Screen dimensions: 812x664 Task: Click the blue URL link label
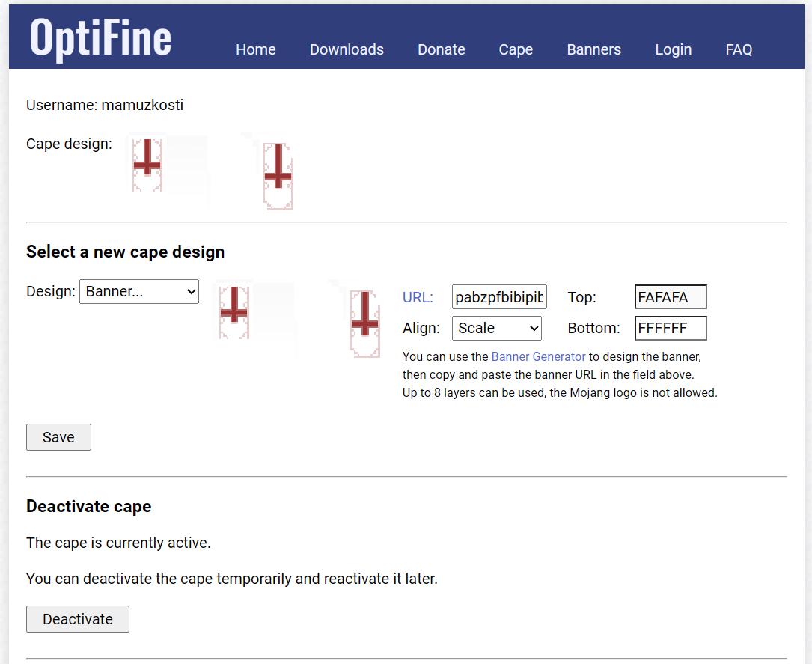pyautogui.click(x=418, y=297)
